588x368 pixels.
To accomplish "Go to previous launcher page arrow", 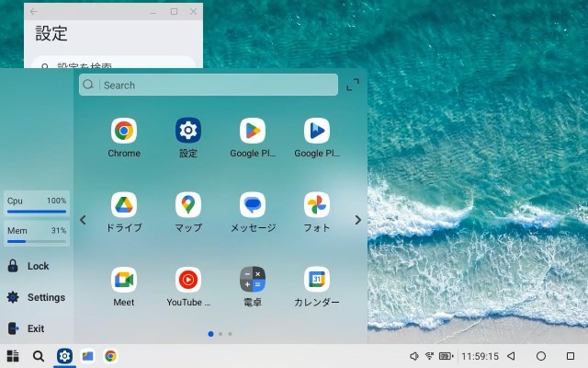I will point(83,220).
